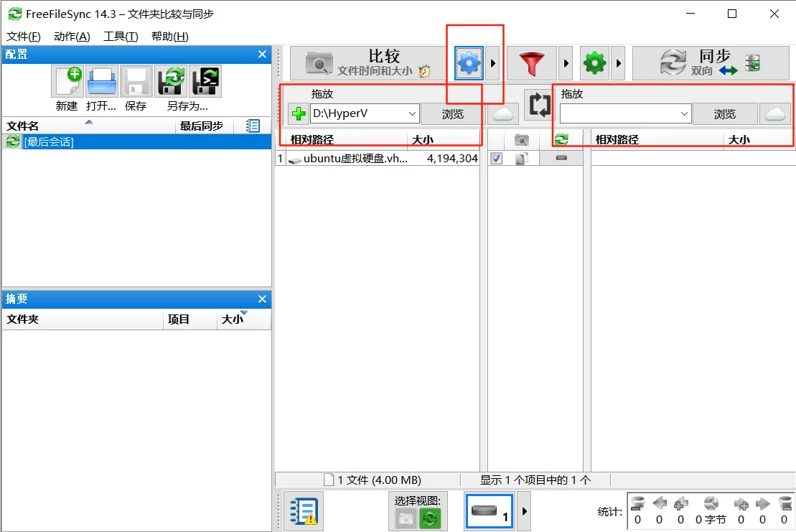
Task: Sort summary by 文件夹 column
Action: 83,319
